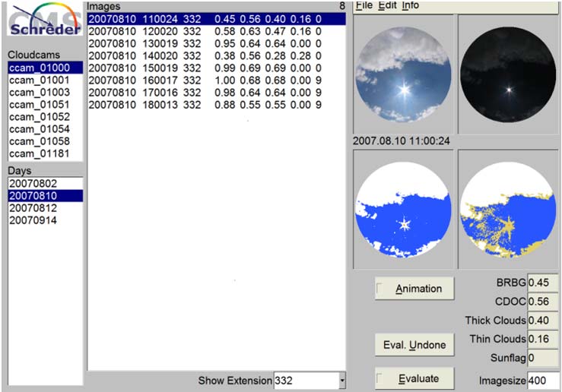
Task: Click the BRBG value field
Action: [543, 283]
